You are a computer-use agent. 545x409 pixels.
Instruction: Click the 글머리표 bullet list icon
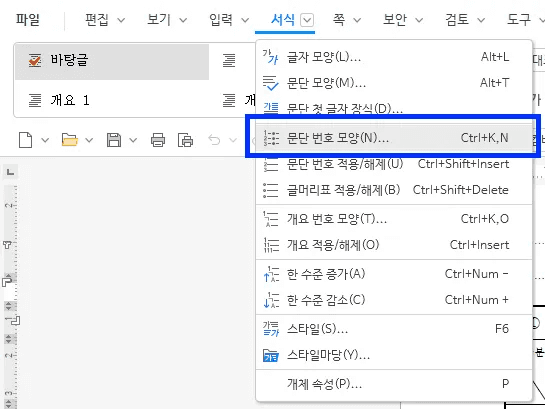[270, 190]
